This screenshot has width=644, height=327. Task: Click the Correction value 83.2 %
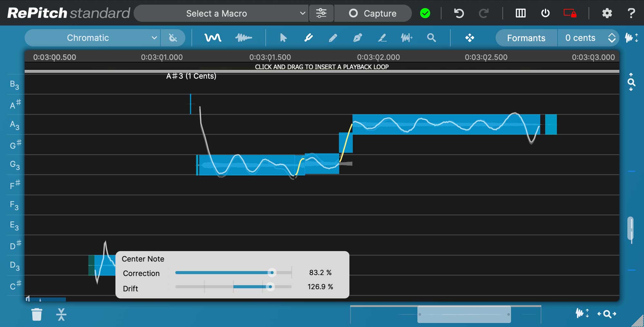point(320,272)
